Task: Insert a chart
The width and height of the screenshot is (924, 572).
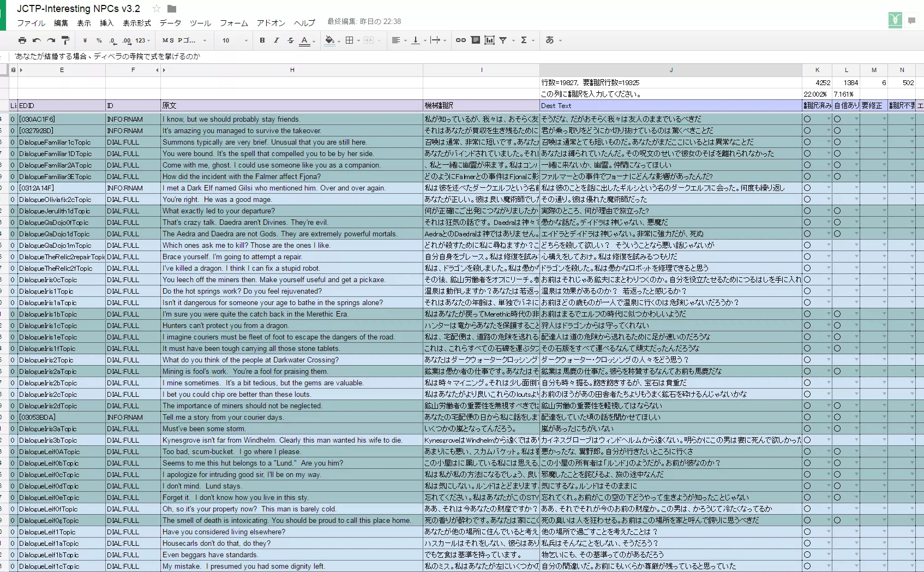Action: 490,40
